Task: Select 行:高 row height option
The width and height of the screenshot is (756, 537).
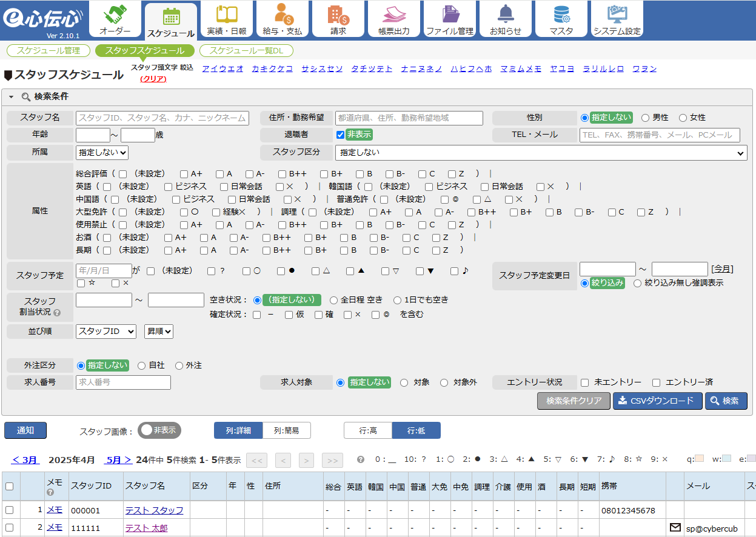Action: pos(368,430)
